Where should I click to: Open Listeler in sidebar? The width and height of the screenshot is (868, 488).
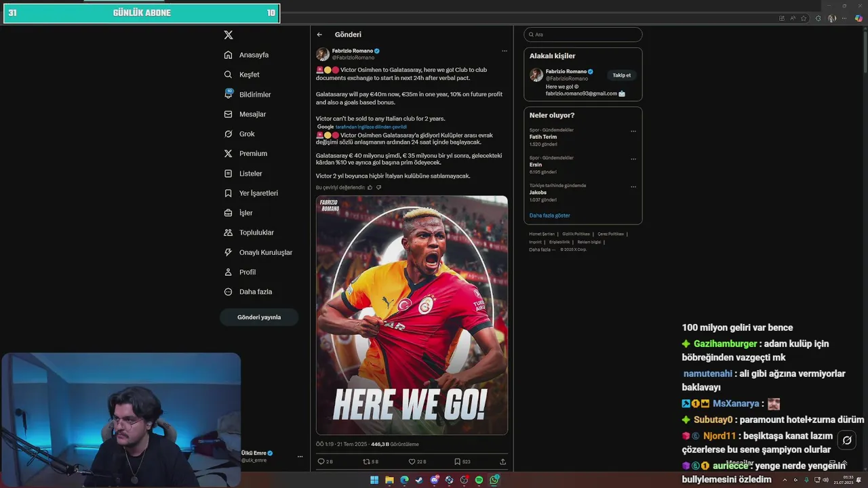pos(243,174)
